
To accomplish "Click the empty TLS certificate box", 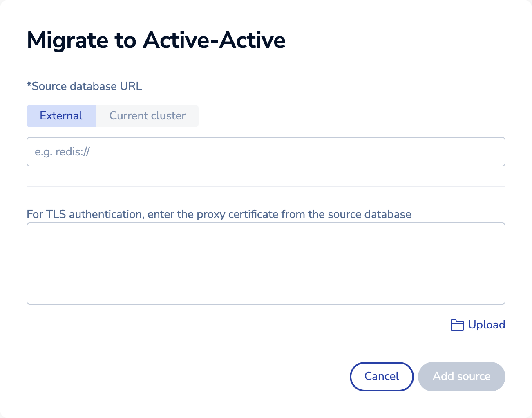I will click(x=266, y=263).
